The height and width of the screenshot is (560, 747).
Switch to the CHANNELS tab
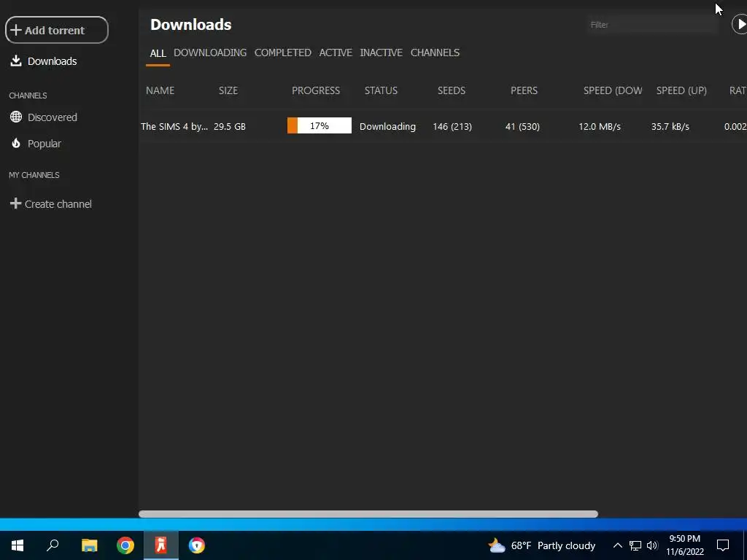point(435,52)
